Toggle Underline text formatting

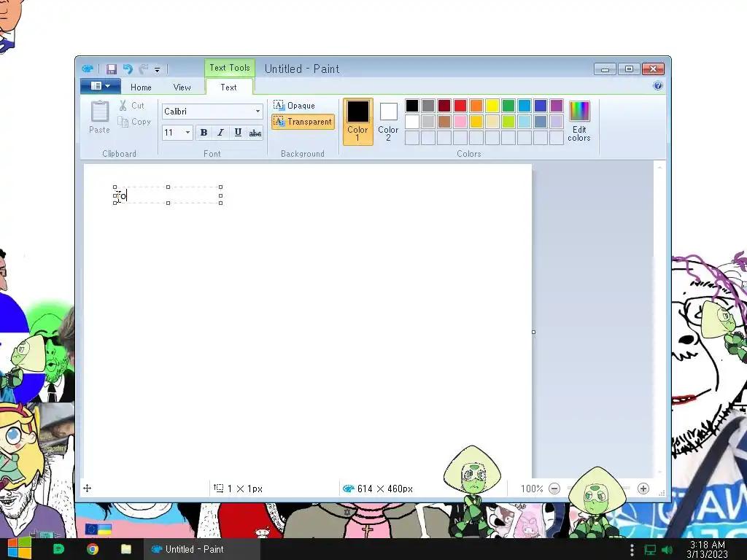click(x=238, y=133)
